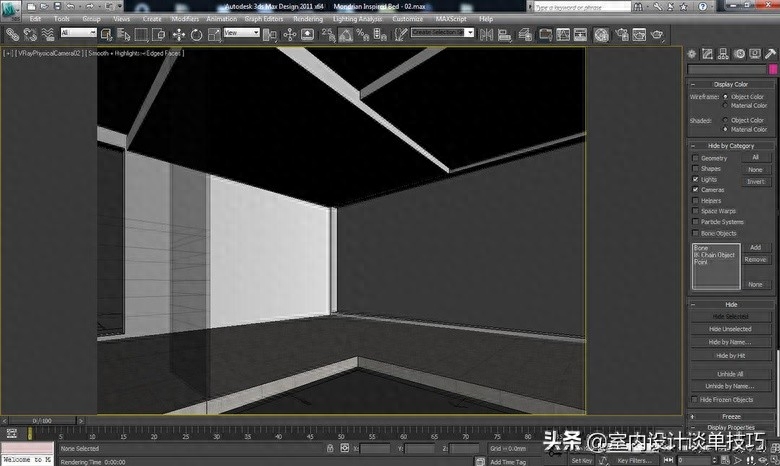780x466 pixels.
Task: Toggle Percent Snap
Action: 363,35
